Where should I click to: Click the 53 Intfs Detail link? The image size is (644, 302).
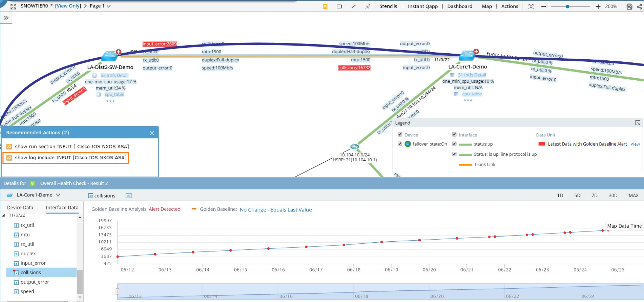[114, 75]
